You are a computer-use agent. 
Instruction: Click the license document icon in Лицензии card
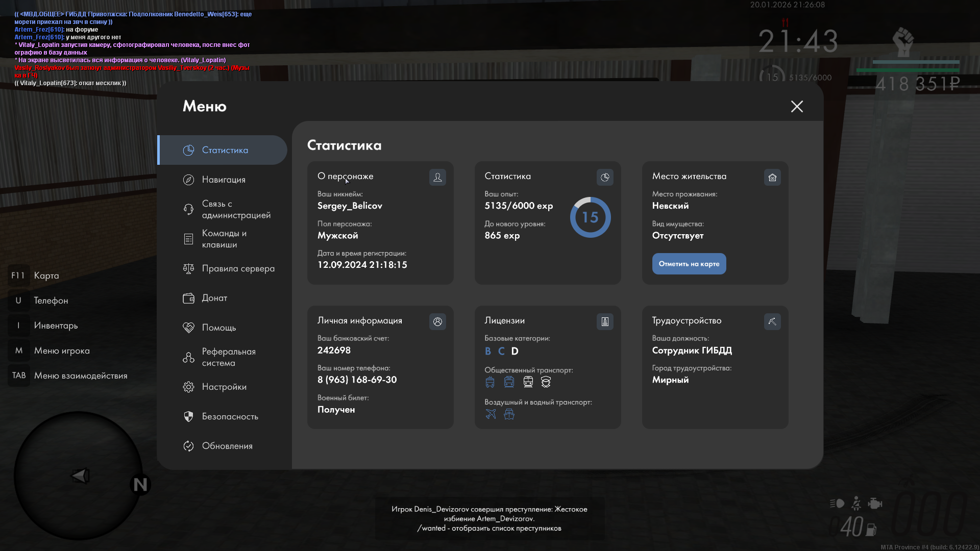605,321
